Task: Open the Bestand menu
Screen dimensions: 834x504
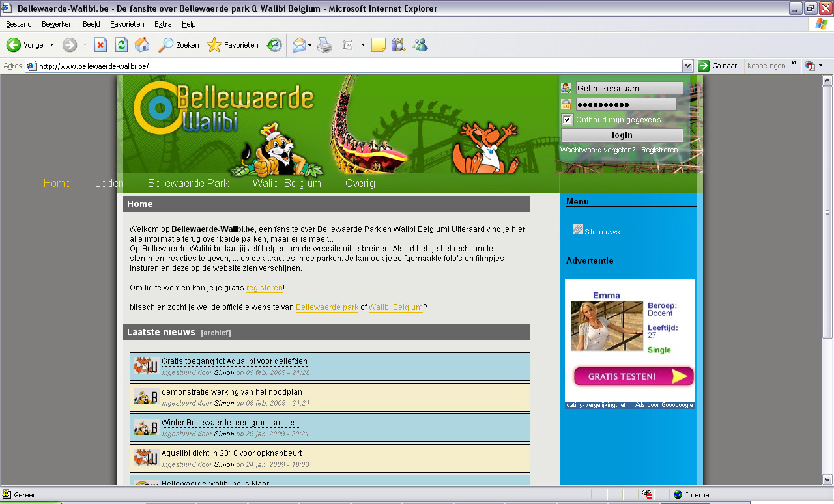Action: [19, 24]
